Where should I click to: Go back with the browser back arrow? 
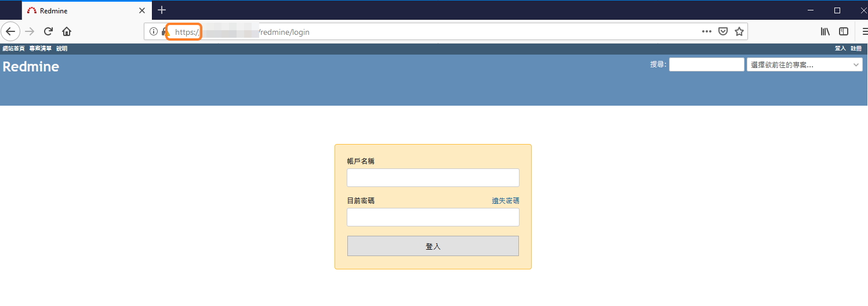(10, 31)
